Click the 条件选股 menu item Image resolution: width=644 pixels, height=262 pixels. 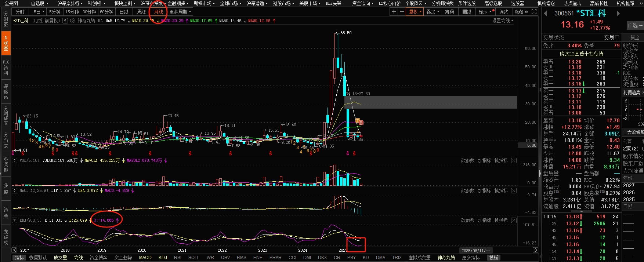point(467,3)
